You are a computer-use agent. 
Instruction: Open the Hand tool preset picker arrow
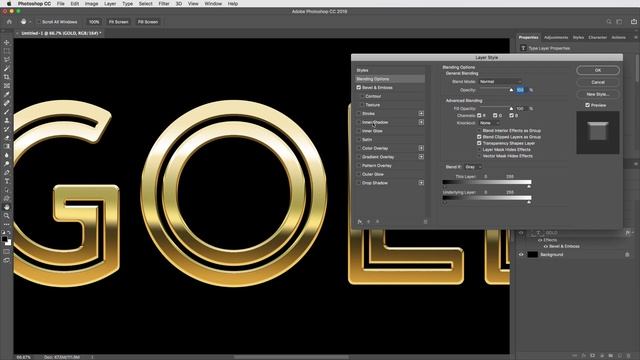tap(30, 22)
